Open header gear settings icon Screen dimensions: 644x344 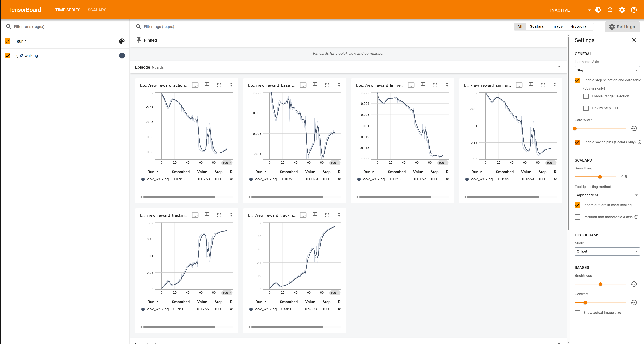(622, 10)
